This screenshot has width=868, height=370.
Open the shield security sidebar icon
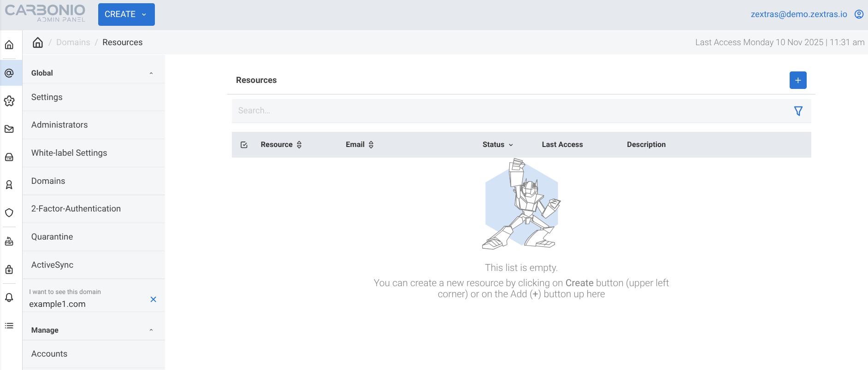[9, 213]
